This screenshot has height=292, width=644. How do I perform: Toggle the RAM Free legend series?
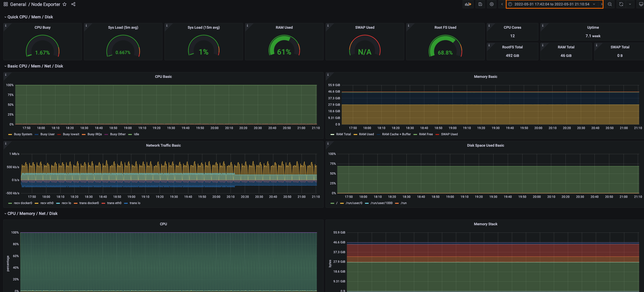[x=426, y=134]
